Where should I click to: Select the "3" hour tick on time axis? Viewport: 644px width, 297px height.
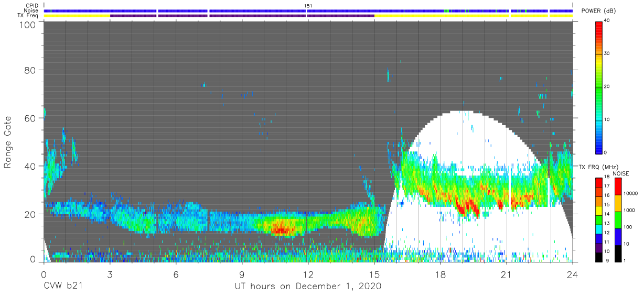(110, 274)
